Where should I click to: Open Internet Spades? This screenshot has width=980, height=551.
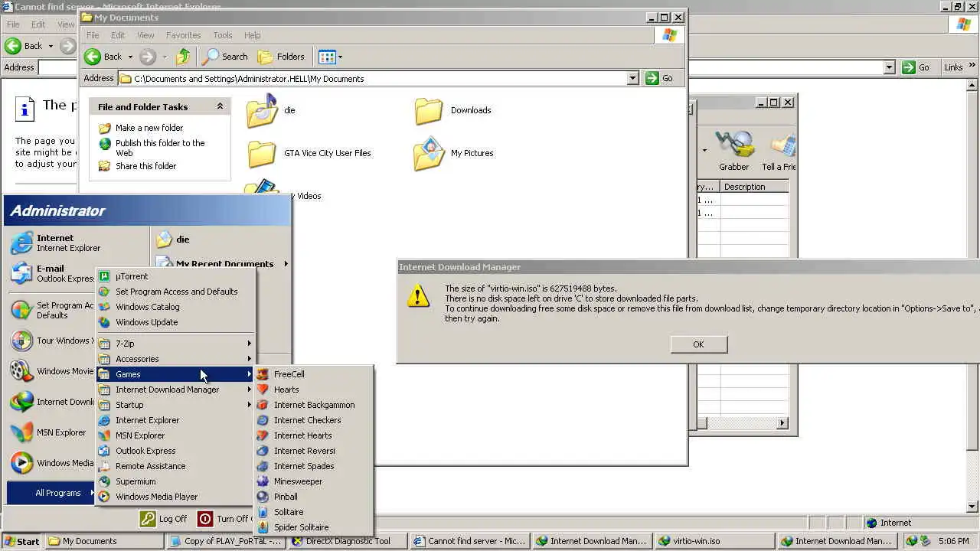[x=314, y=466]
